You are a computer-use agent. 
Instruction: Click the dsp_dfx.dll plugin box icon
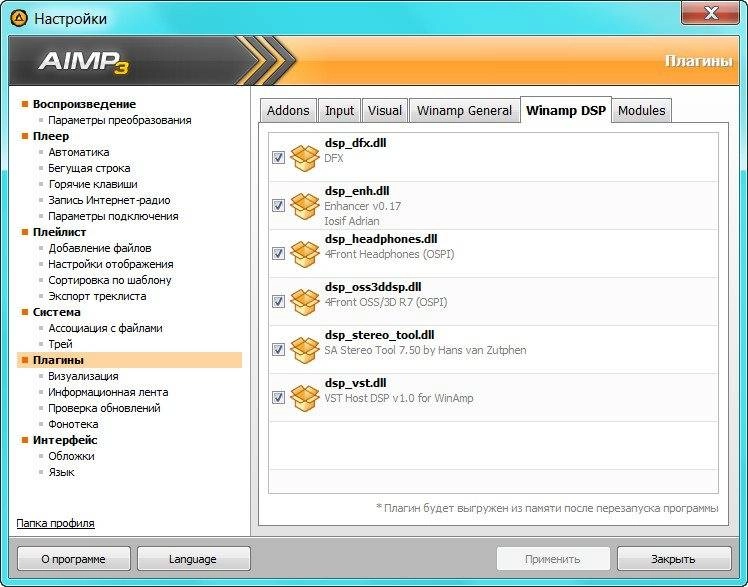coord(305,157)
